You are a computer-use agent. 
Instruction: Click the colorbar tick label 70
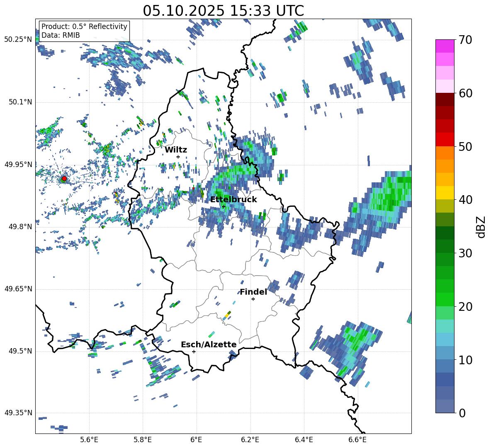[465, 40]
